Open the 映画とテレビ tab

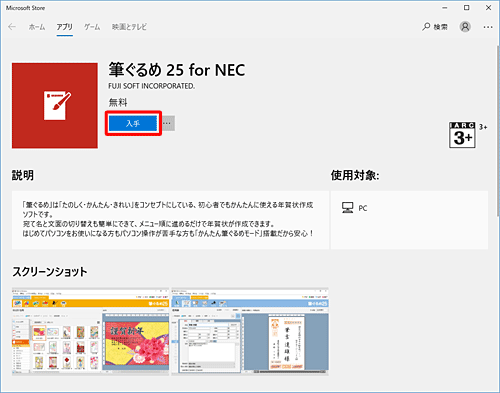pos(129,27)
